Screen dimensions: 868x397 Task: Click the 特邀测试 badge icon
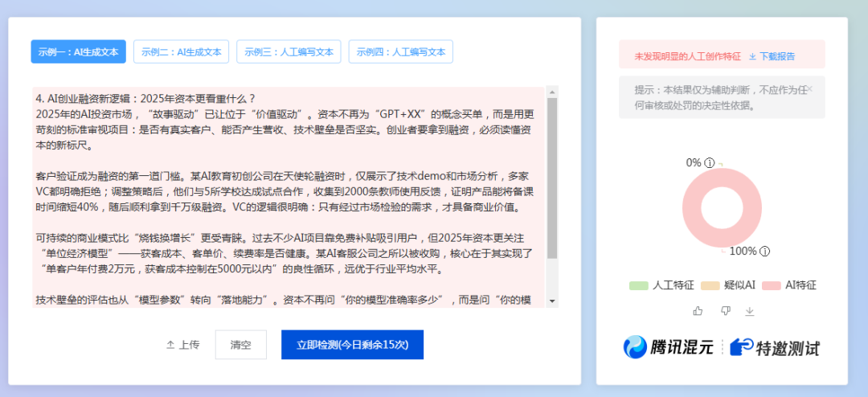(x=741, y=347)
